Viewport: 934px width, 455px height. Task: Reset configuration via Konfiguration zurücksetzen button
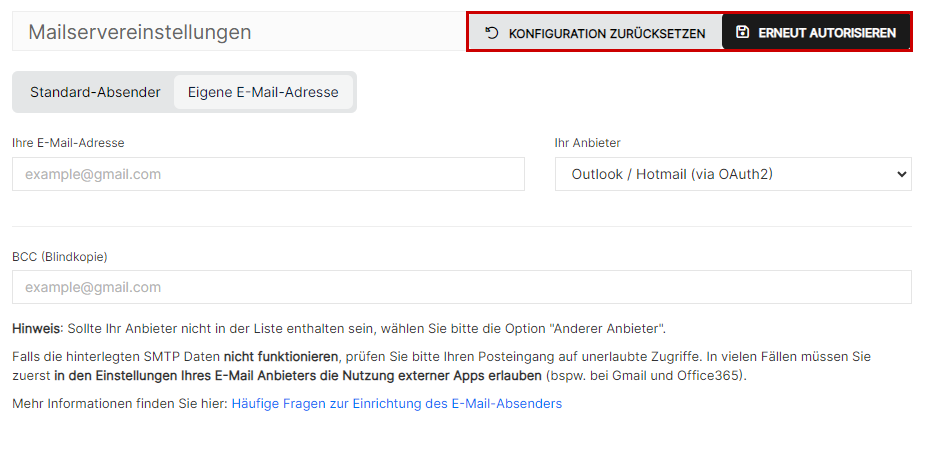point(595,32)
